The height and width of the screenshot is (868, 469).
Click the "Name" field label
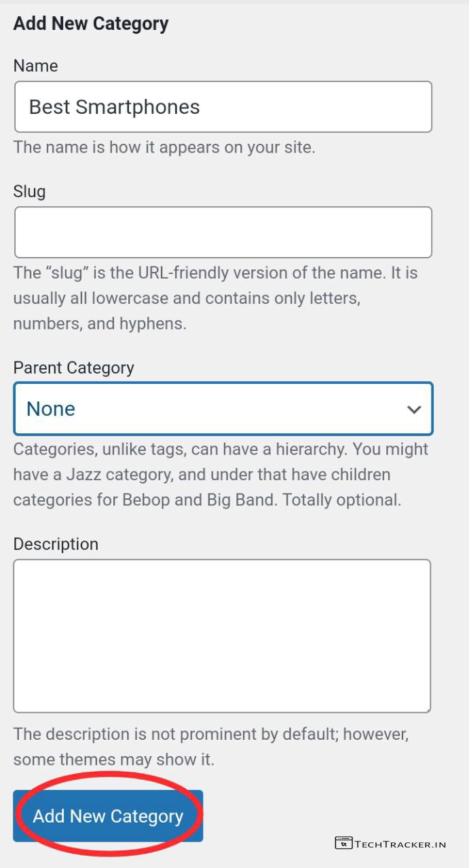tap(35, 66)
